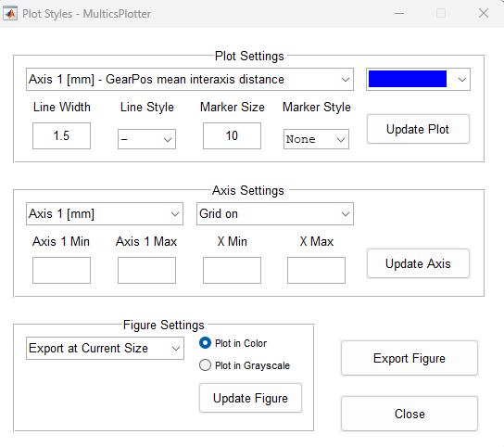Click the Update Axis button
Image resolution: width=504 pixels, height=447 pixels.
[418, 263]
